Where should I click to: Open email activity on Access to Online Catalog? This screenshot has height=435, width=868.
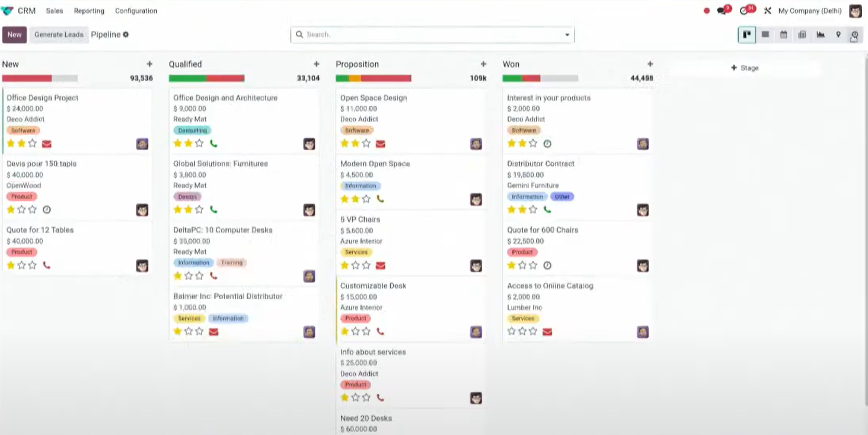pyautogui.click(x=547, y=332)
